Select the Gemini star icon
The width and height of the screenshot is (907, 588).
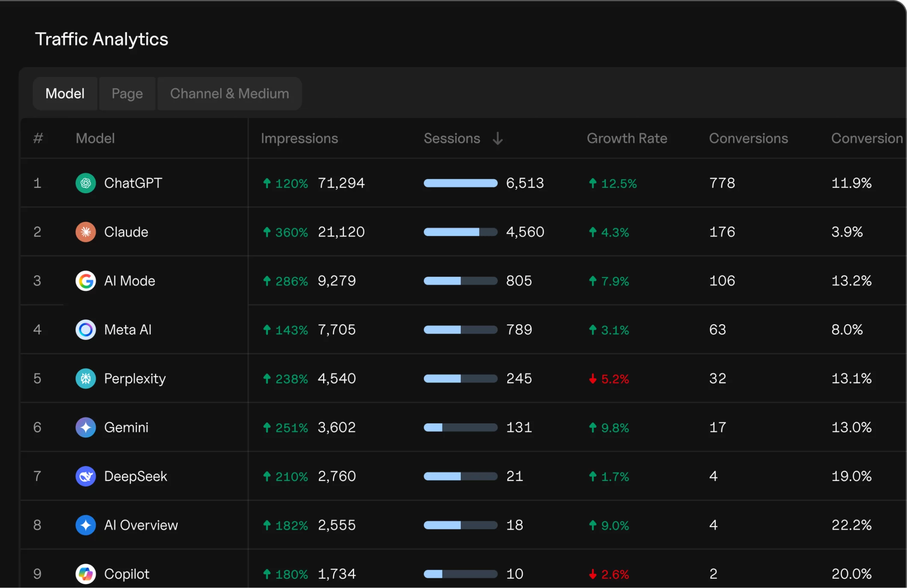coord(86,427)
